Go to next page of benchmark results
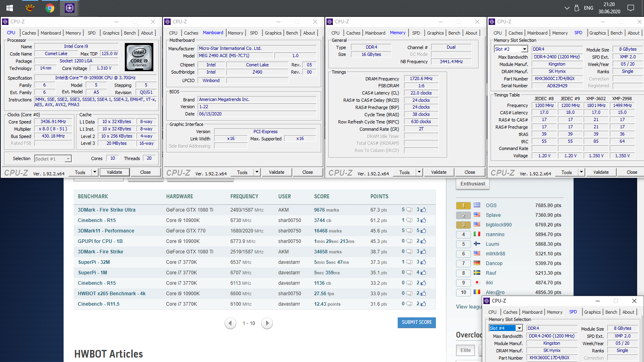The width and height of the screenshot is (644, 362). coord(267,323)
